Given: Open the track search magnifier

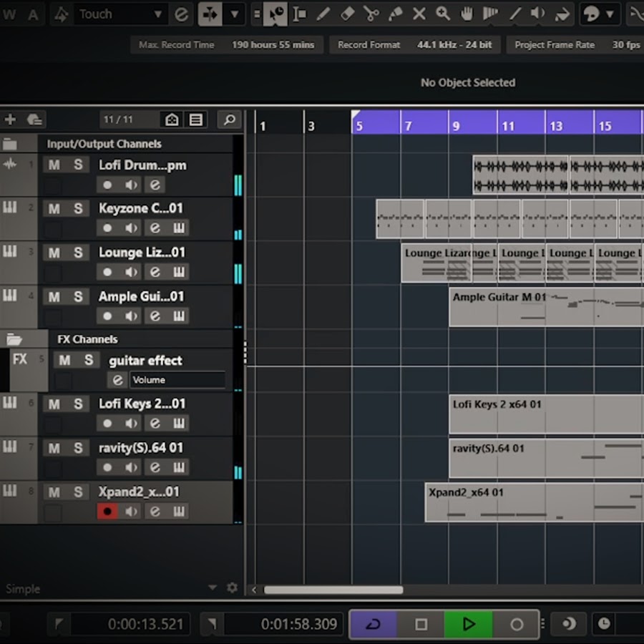Looking at the screenshot, I should [229, 119].
